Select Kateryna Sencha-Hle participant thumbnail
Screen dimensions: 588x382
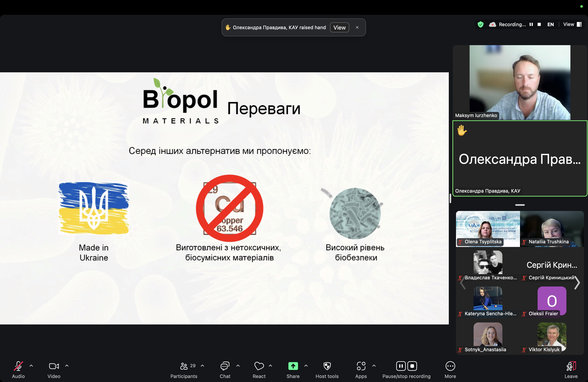pos(488,300)
